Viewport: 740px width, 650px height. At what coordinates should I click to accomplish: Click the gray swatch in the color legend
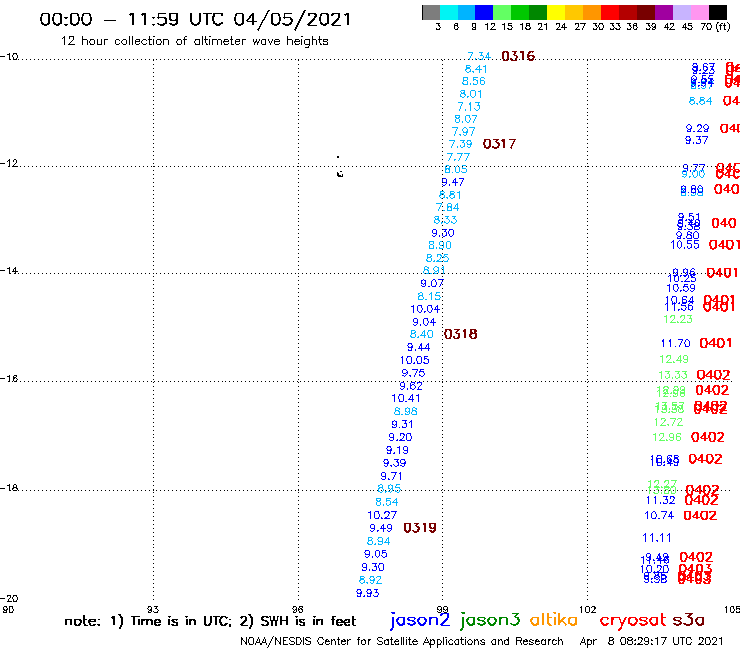tap(431, 12)
